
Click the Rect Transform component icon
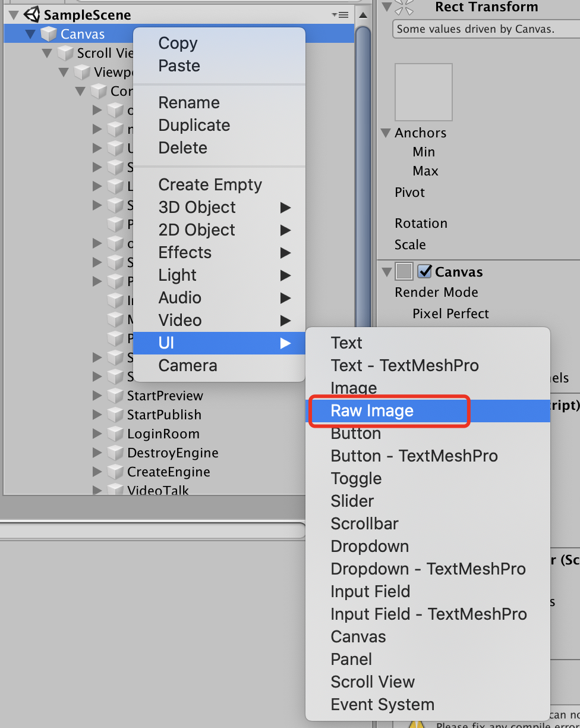[404, 7]
